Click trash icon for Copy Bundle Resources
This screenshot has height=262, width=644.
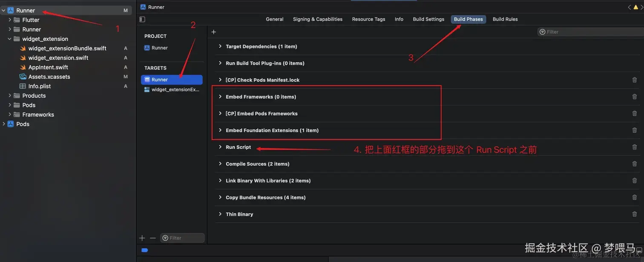pyautogui.click(x=635, y=197)
